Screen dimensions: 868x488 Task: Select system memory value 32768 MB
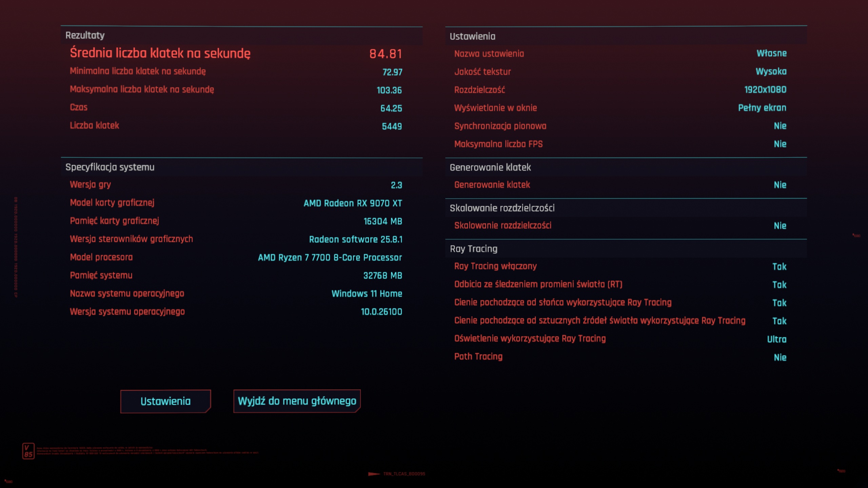383,276
